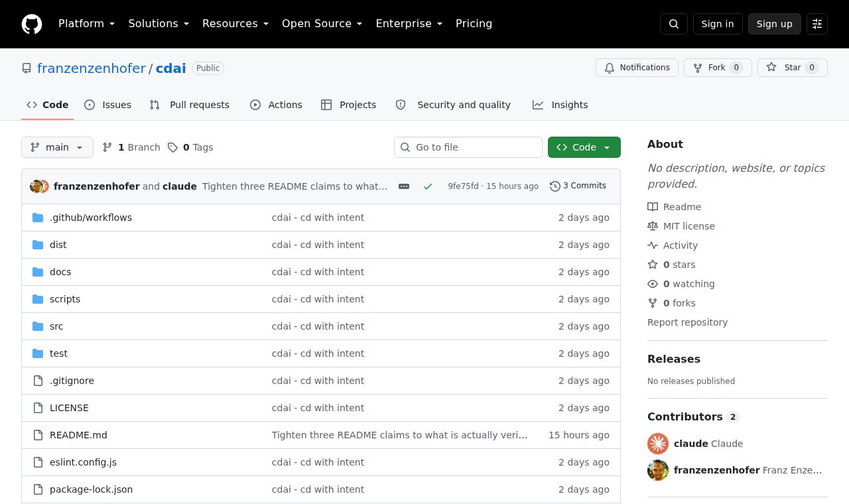Screen dimensions: 849x504
Task: Open the LICENSE file
Action: click(x=69, y=408)
